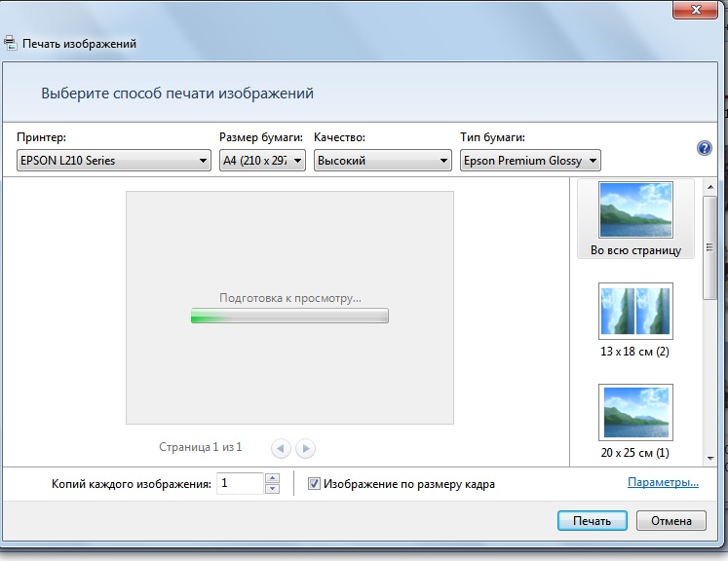Select the 'Во всю страницу' layout thumbnail
728x561 pixels.
(635, 218)
